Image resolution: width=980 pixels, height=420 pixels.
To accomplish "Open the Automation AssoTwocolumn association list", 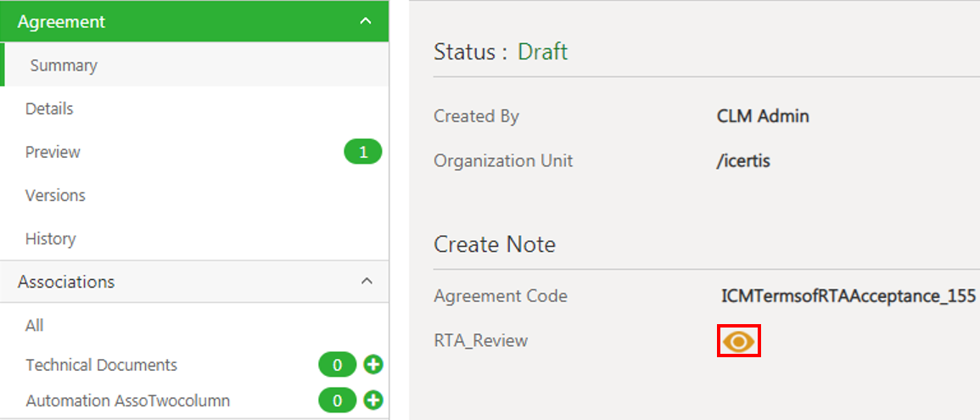I will coord(127,400).
